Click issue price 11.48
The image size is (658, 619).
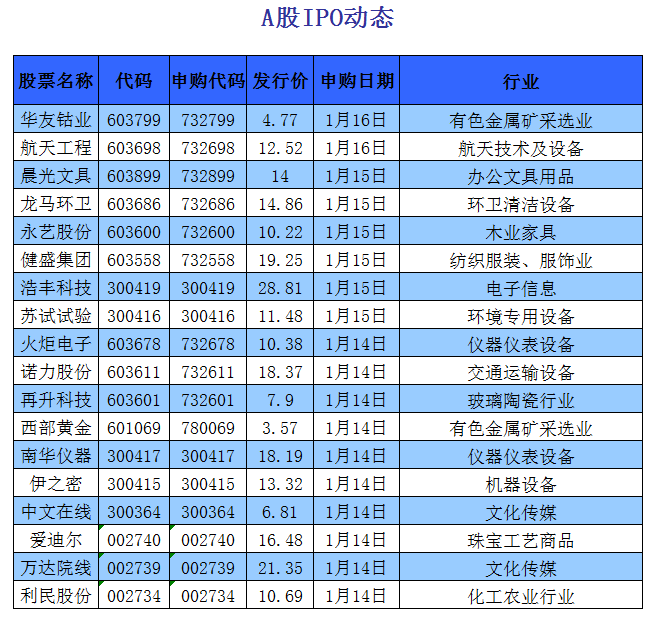(x=280, y=316)
